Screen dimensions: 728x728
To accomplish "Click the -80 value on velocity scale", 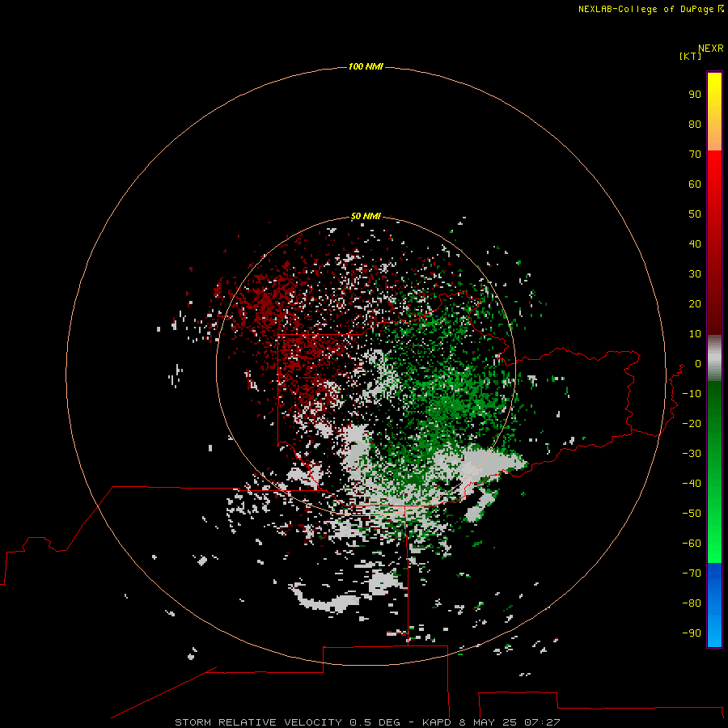I will 692,603.
